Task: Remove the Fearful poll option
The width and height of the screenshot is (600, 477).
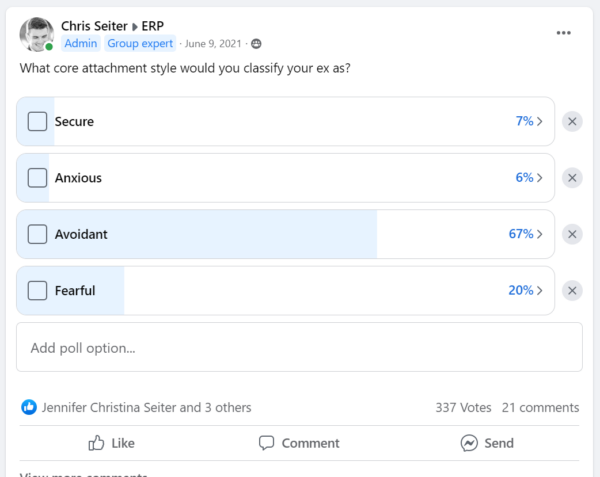Action: 572,291
